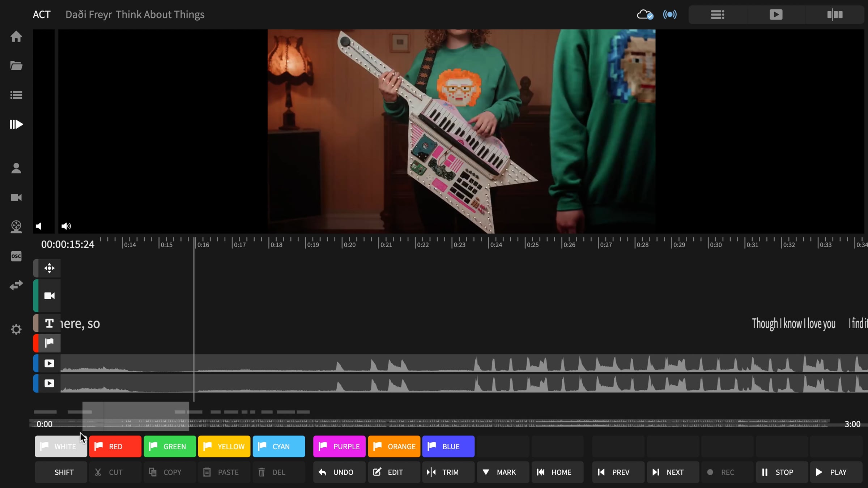The width and height of the screenshot is (868, 488).
Task: Toggle the broadcast signal icon
Action: [x=670, y=14]
